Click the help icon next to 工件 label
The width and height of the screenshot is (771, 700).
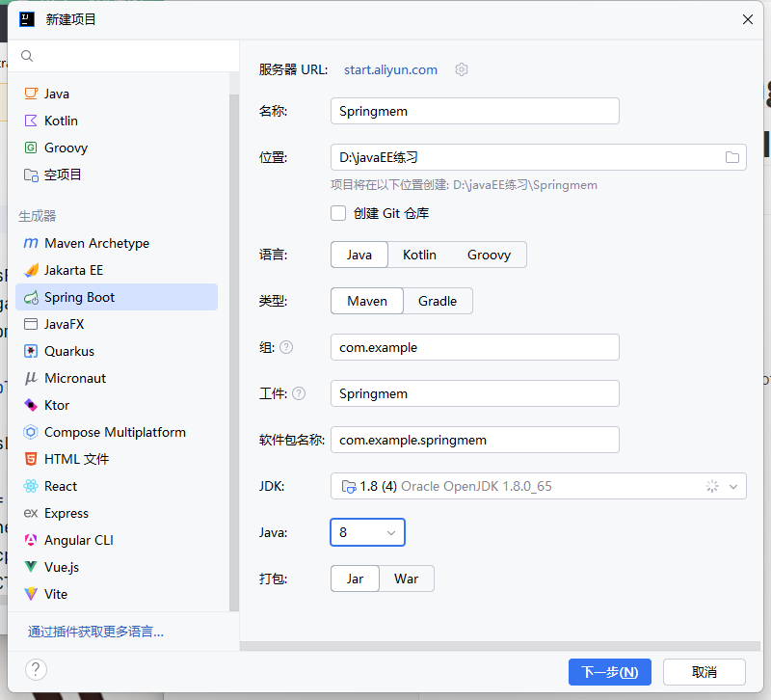[299, 393]
